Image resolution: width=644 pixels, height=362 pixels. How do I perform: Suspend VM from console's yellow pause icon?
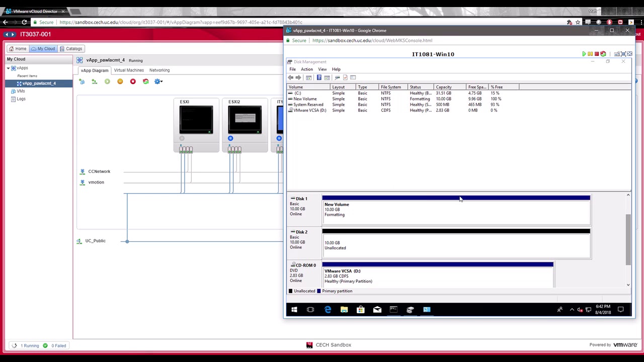coord(590,54)
